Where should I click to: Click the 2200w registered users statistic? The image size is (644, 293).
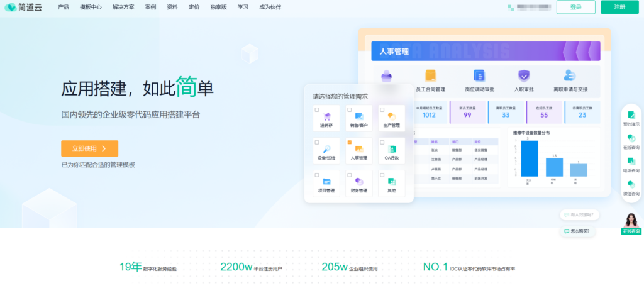tap(236, 267)
